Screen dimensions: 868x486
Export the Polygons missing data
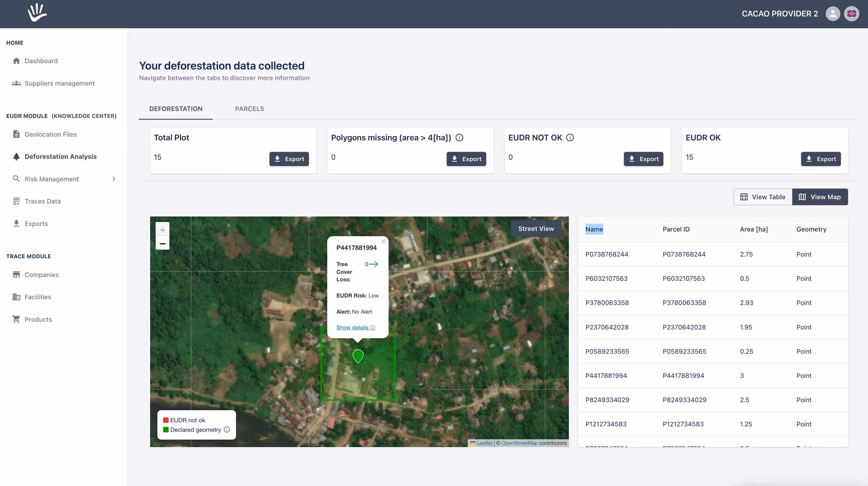(x=466, y=159)
